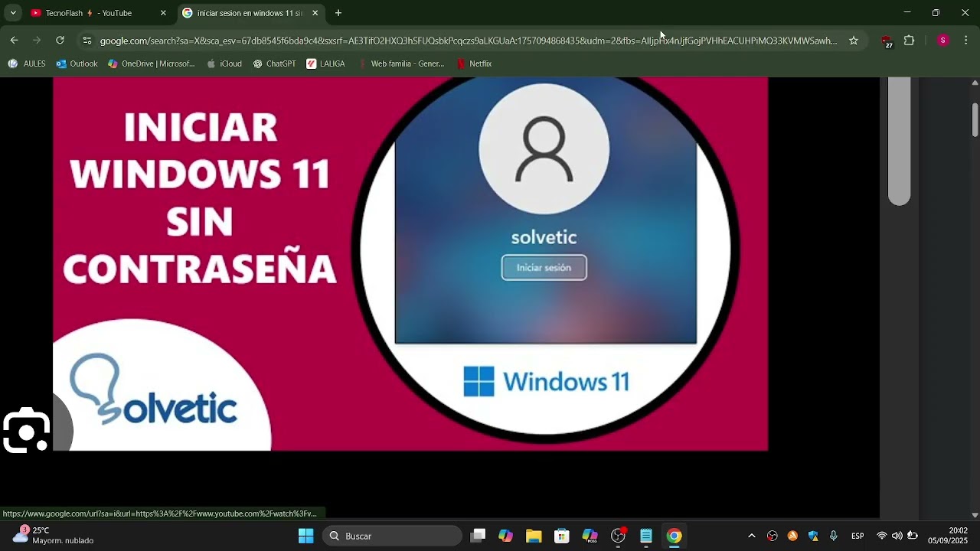
Task: Open the AULES bookmark
Action: pyautogui.click(x=27, y=64)
